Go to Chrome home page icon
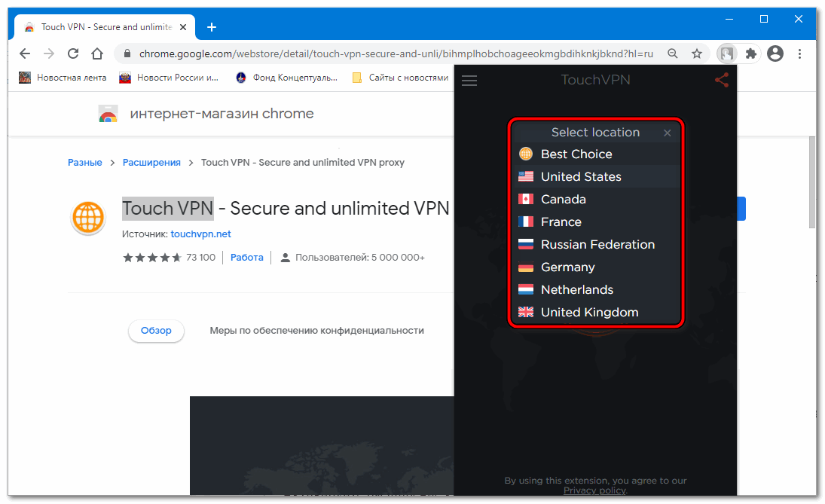The image size is (825, 504). tap(97, 54)
